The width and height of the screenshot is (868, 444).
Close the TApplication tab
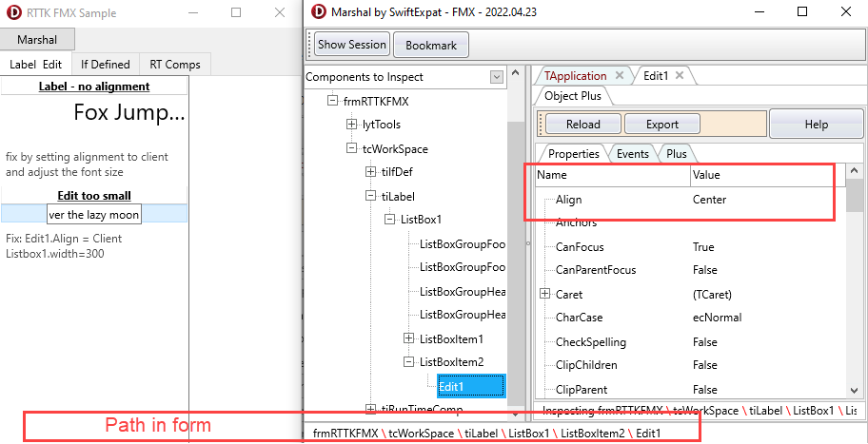(x=620, y=75)
